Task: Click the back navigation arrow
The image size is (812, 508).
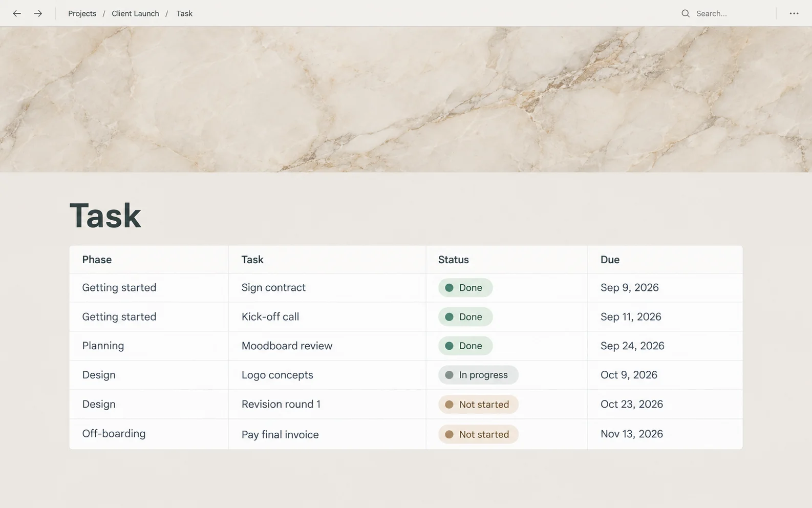Action: [x=17, y=13]
